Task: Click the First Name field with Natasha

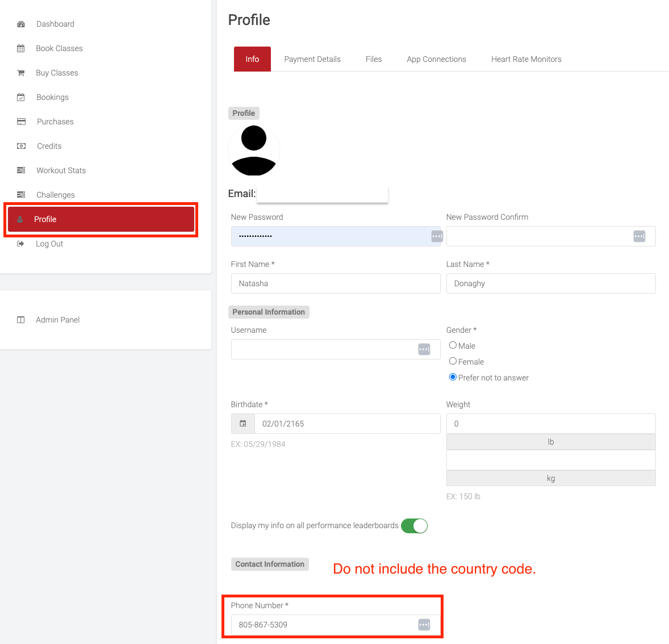Action: click(x=336, y=283)
